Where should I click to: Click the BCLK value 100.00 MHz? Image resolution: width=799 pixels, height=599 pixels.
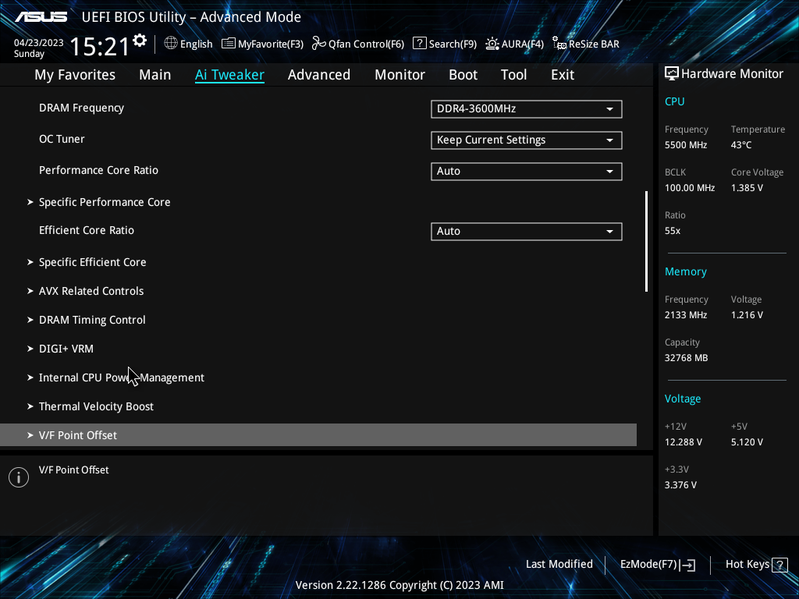[689, 188]
